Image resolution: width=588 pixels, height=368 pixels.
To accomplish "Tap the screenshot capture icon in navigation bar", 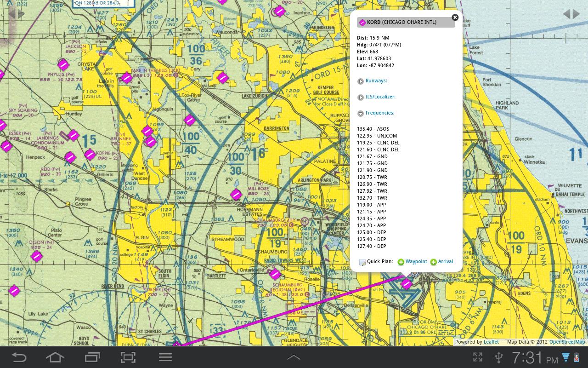I will [128, 357].
